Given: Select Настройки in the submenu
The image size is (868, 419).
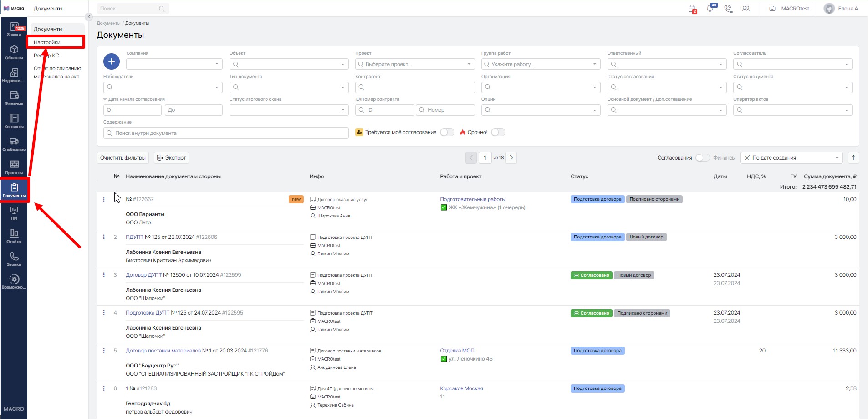Looking at the screenshot, I should click(47, 42).
